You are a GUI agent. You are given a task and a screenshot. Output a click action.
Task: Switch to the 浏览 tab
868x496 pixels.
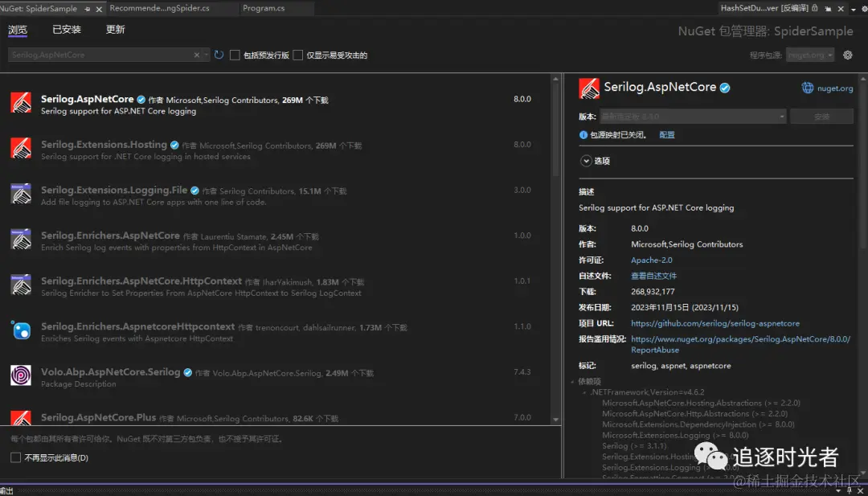18,29
